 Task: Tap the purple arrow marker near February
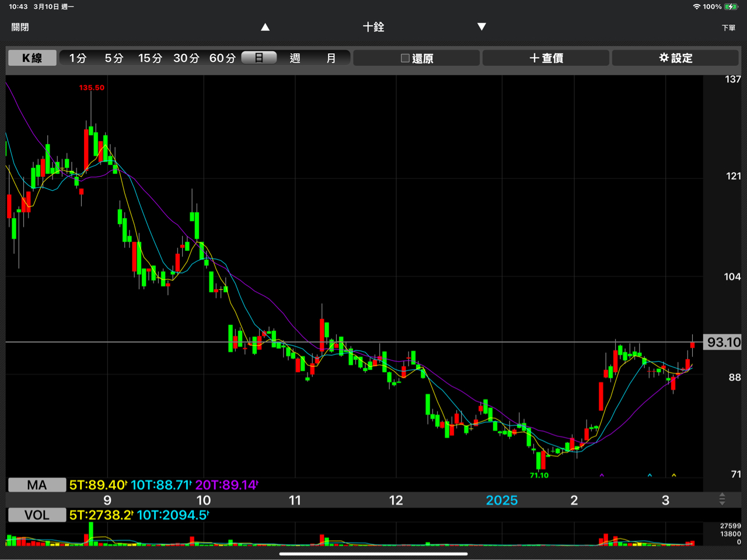tap(602, 475)
